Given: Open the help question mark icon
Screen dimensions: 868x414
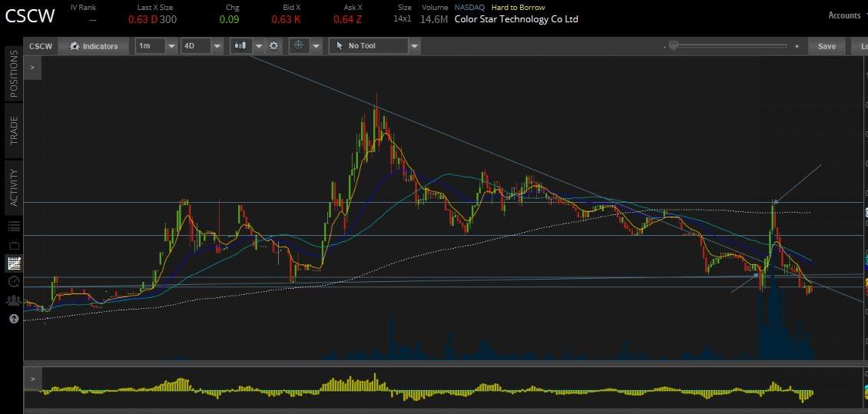Looking at the screenshot, I should (14, 319).
